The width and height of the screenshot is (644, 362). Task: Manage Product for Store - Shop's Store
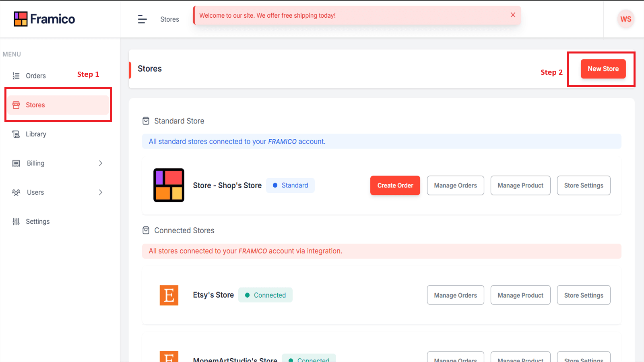(520, 185)
